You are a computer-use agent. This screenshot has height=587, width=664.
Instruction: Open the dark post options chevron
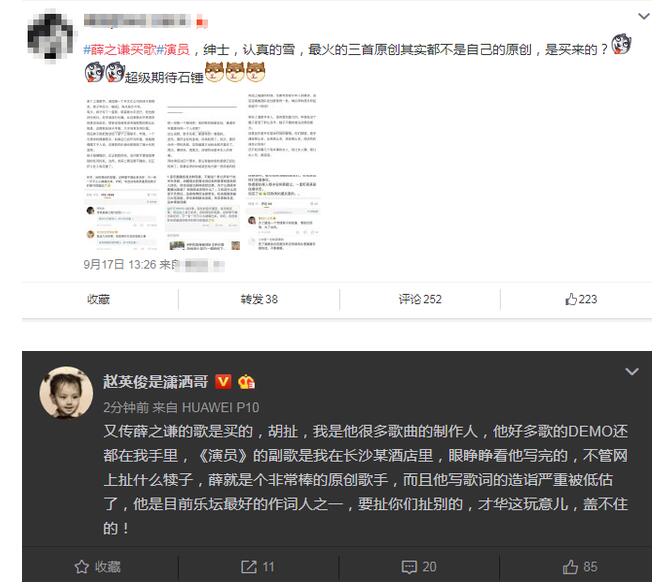click(x=632, y=371)
